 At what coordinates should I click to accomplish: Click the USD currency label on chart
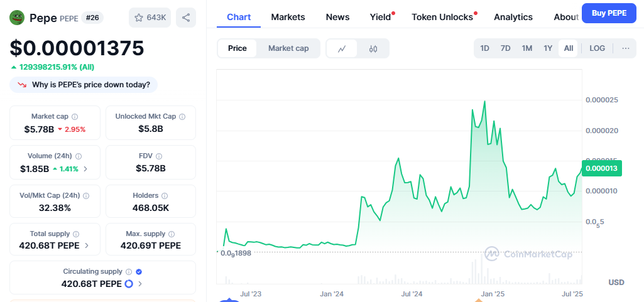coord(616,283)
